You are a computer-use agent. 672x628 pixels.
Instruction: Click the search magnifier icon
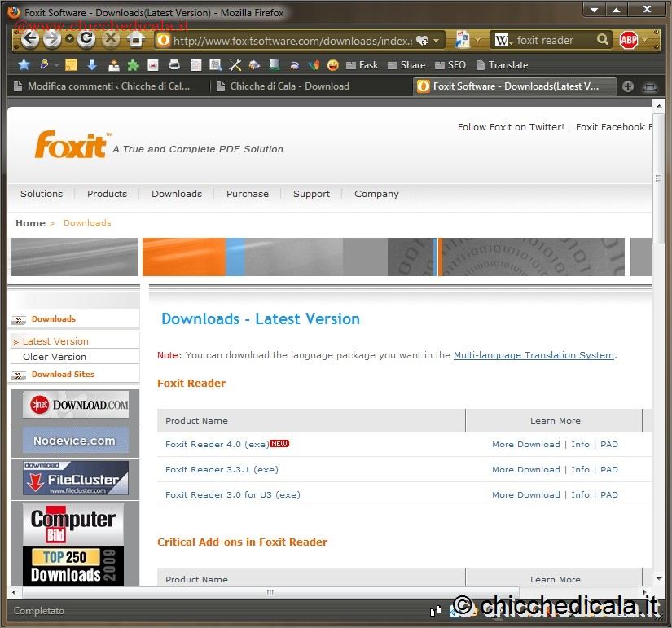(603, 40)
